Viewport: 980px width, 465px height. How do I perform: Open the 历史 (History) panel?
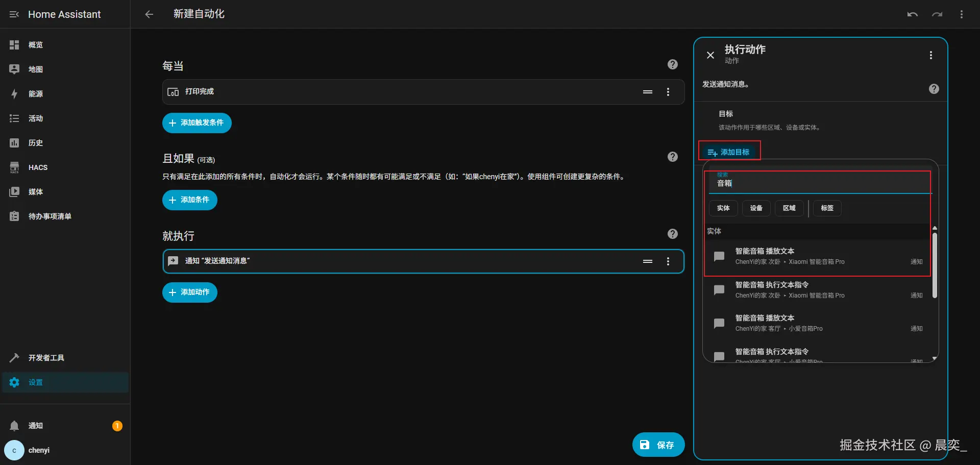(34, 143)
